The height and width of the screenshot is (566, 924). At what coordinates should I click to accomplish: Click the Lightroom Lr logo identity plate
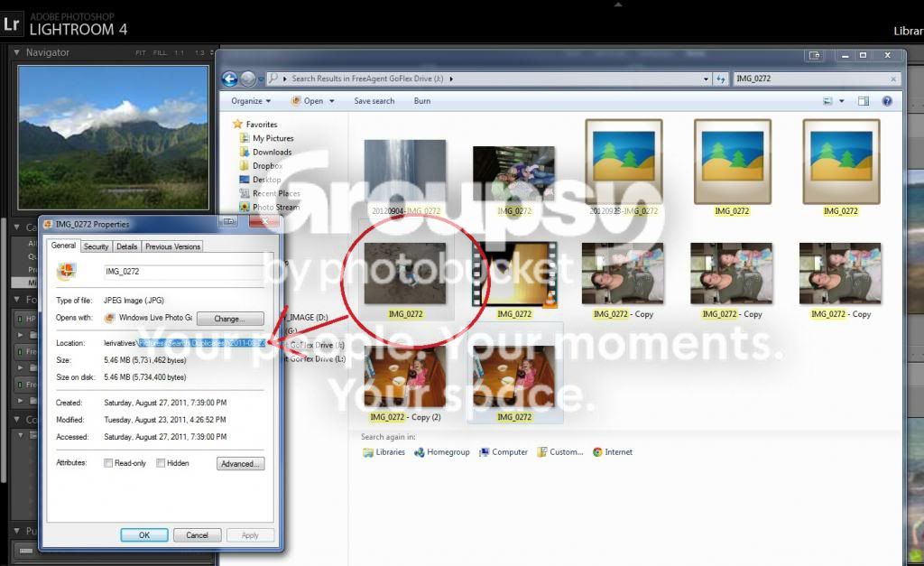[x=11, y=24]
